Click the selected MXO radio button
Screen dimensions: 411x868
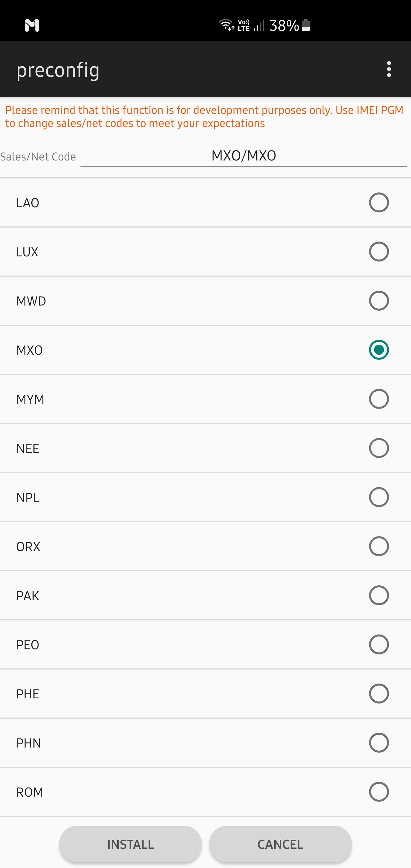pyautogui.click(x=379, y=350)
